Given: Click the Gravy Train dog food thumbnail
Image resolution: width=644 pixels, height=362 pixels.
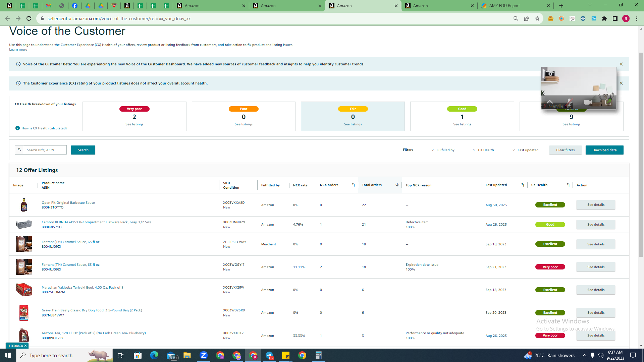Looking at the screenshot, I should click(x=24, y=313).
